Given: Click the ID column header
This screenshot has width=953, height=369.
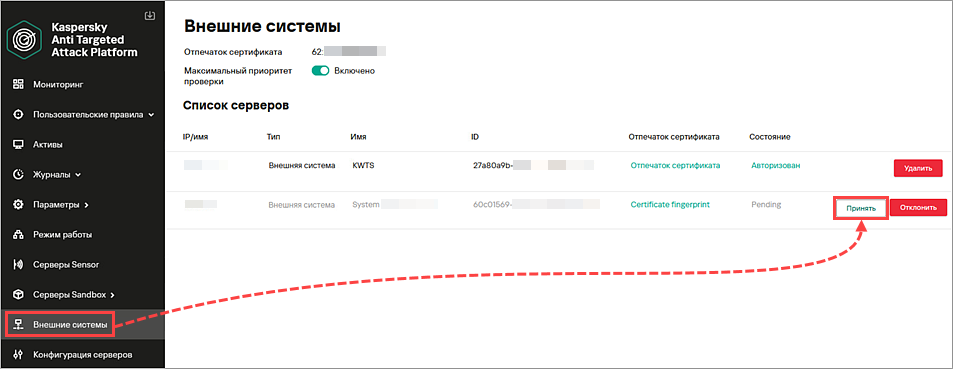Looking at the screenshot, I should point(475,137).
